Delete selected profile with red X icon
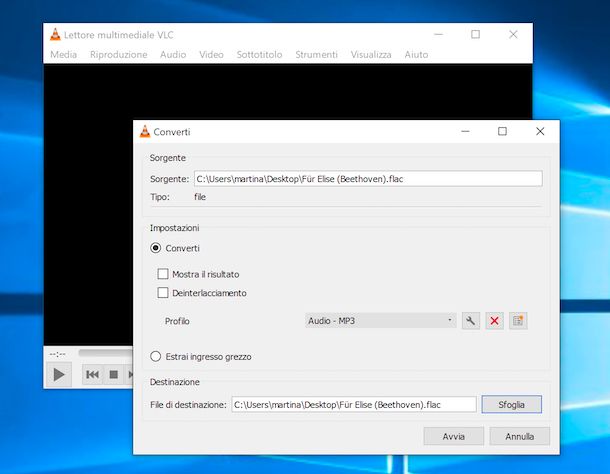 (494, 321)
